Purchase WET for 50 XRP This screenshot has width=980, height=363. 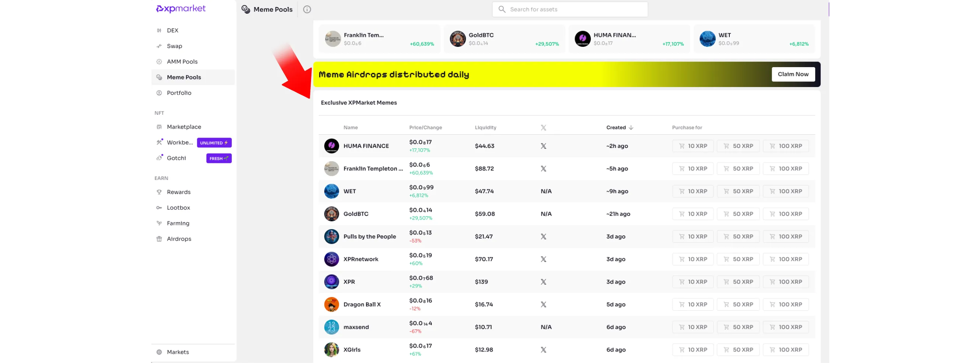pyautogui.click(x=737, y=191)
